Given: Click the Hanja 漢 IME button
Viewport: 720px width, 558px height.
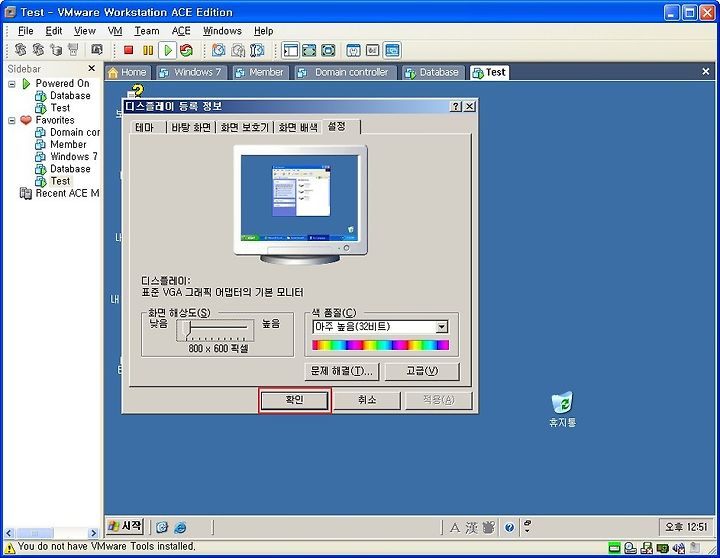Looking at the screenshot, I should pos(471,528).
